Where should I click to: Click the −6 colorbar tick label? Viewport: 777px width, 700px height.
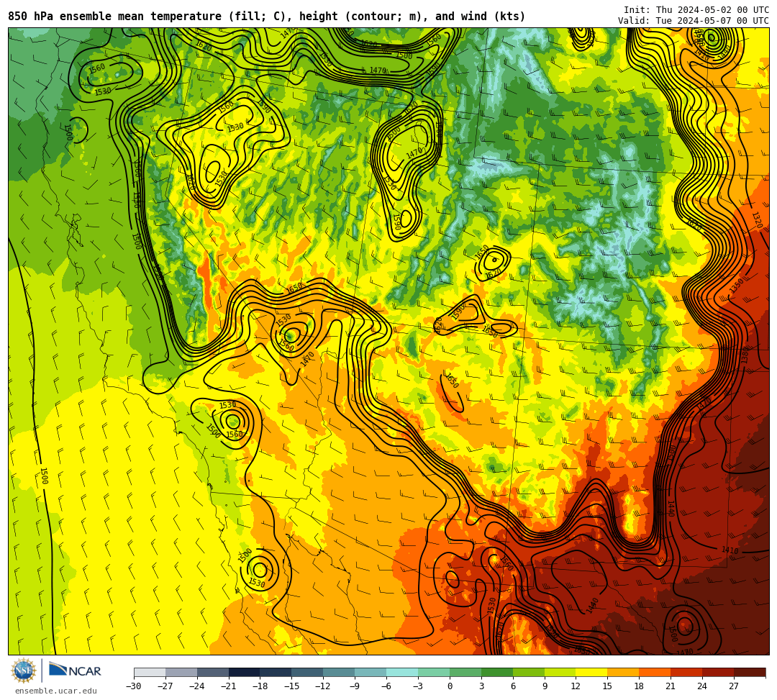[x=386, y=686]
